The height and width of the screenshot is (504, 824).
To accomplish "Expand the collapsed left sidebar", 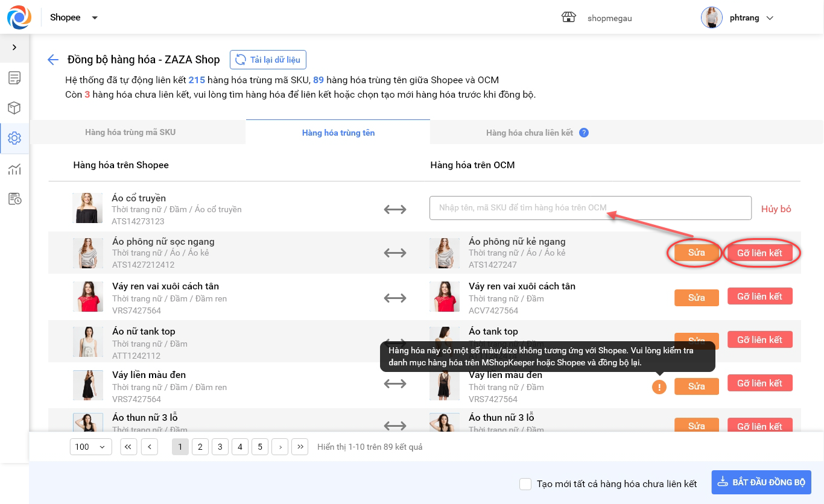I will pos(14,48).
